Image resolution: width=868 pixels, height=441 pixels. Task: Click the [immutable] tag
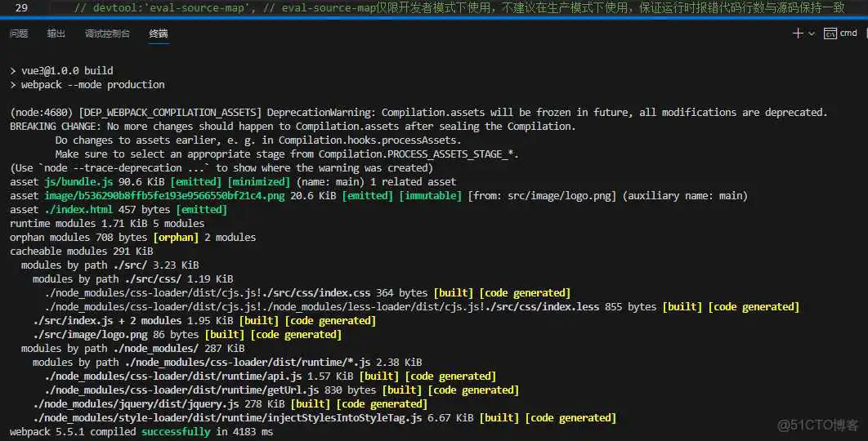430,195
